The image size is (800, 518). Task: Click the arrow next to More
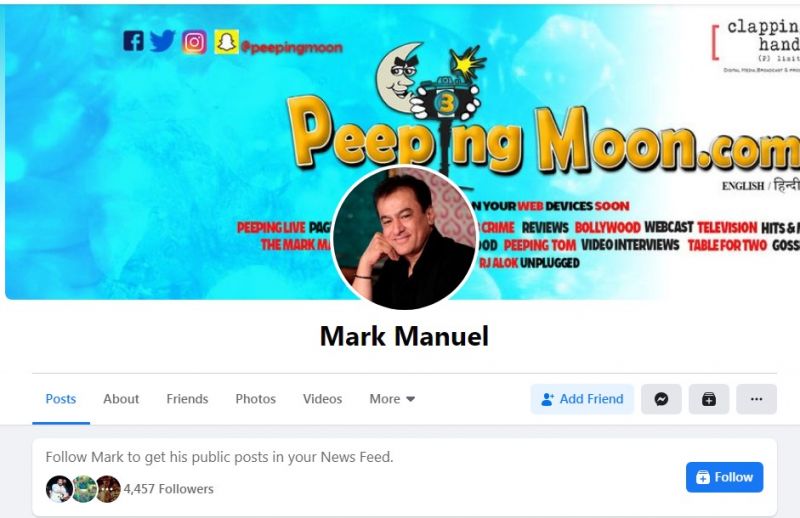pyautogui.click(x=411, y=399)
